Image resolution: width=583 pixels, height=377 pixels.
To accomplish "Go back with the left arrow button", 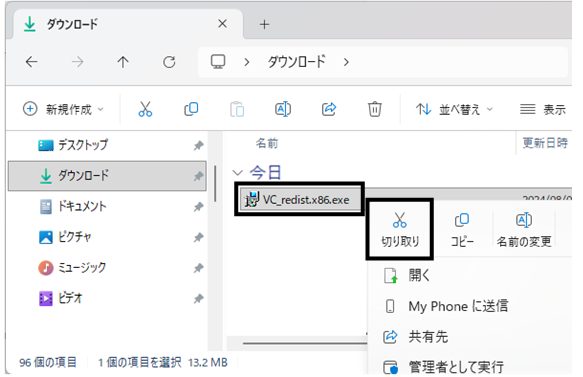I will (x=32, y=62).
